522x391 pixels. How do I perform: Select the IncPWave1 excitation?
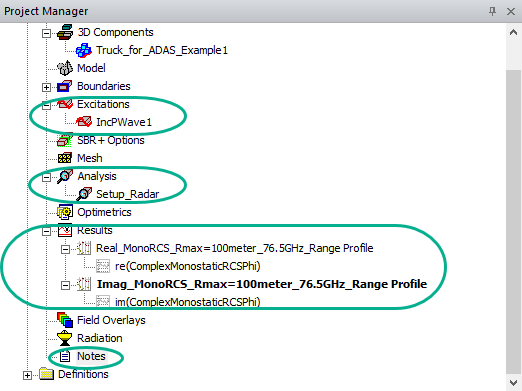pyautogui.click(x=124, y=122)
